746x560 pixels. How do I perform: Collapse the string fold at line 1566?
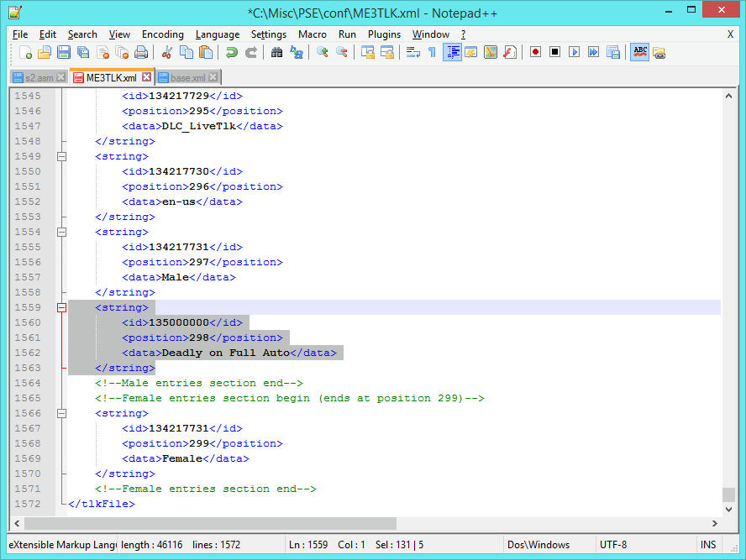[61, 414]
